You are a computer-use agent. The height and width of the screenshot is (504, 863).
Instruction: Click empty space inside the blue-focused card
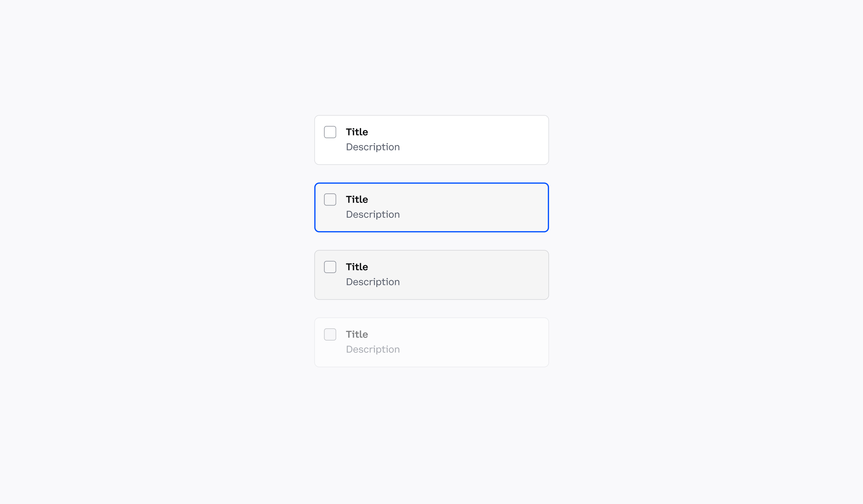click(x=476, y=207)
